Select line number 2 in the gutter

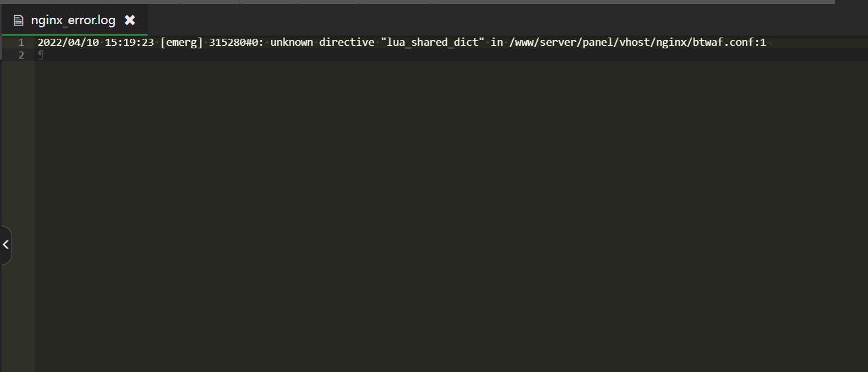pos(21,55)
